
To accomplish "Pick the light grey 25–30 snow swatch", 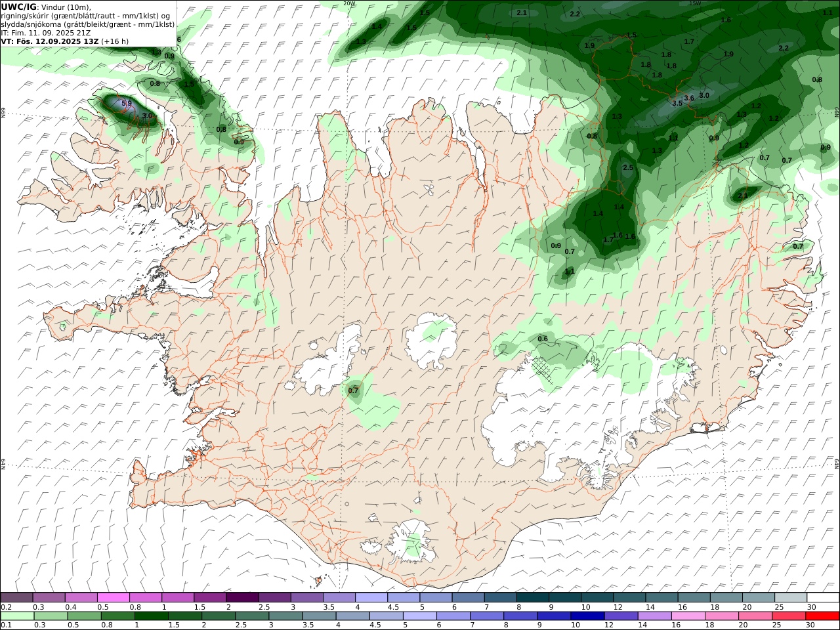I will click(791, 597).
